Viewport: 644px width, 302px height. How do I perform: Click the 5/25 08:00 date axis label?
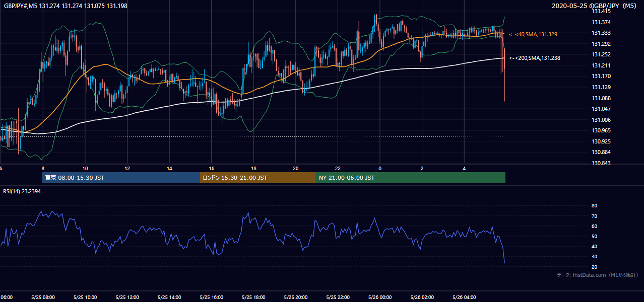point(42,297)
